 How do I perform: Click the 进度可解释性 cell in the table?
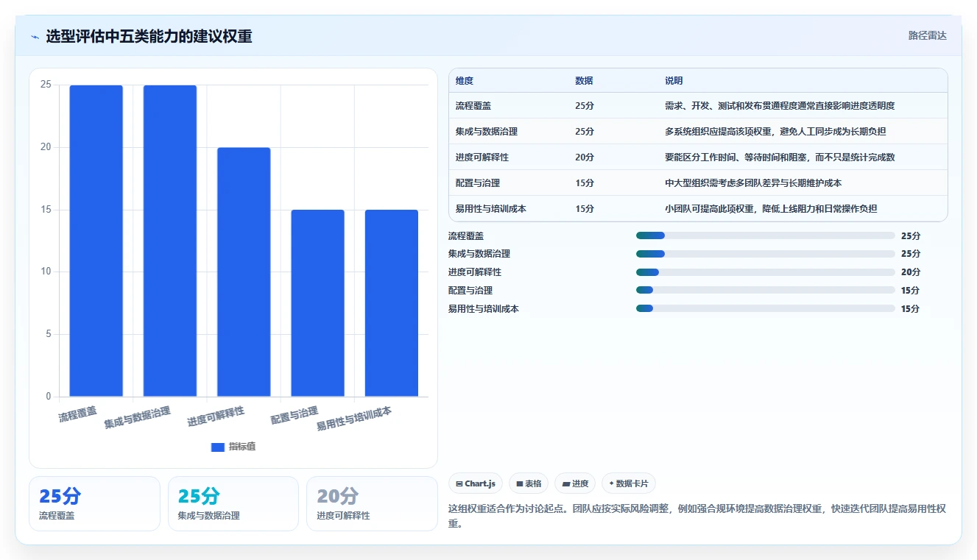coord(482,157)
